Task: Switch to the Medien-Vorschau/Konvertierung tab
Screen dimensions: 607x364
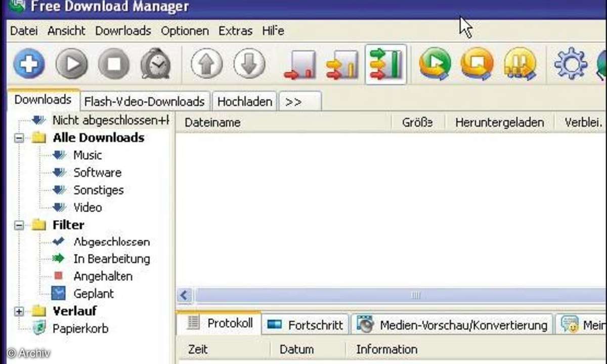Action: (x=452, y=325)
